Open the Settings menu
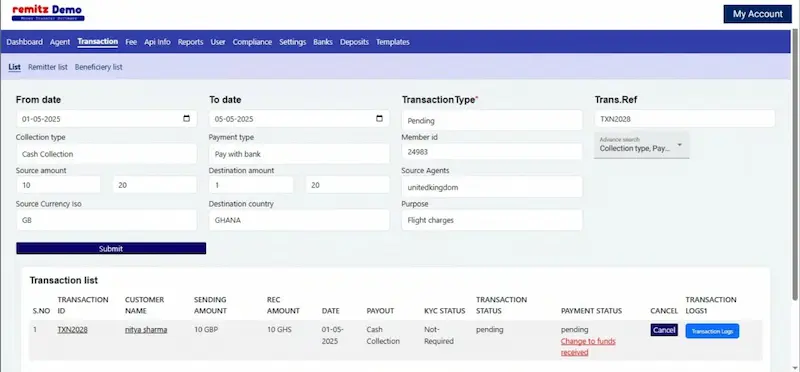Screen dimensions: 800x372 point(292,42)
